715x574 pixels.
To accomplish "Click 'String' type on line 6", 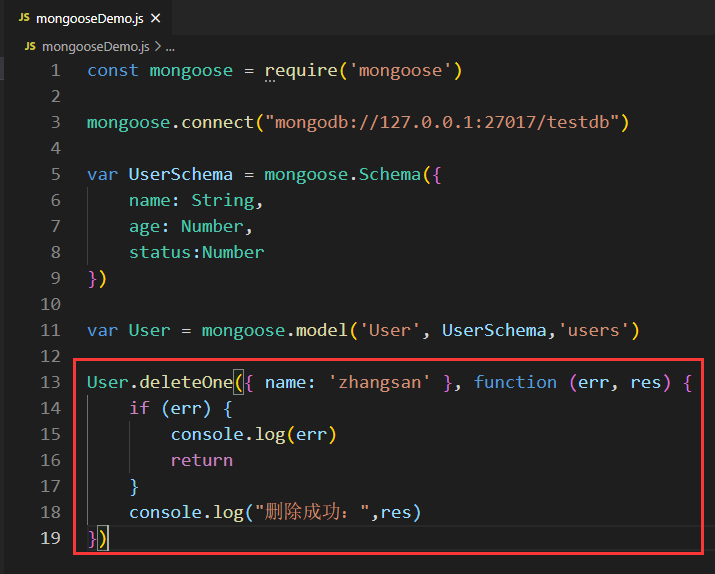I will [223, 201].
